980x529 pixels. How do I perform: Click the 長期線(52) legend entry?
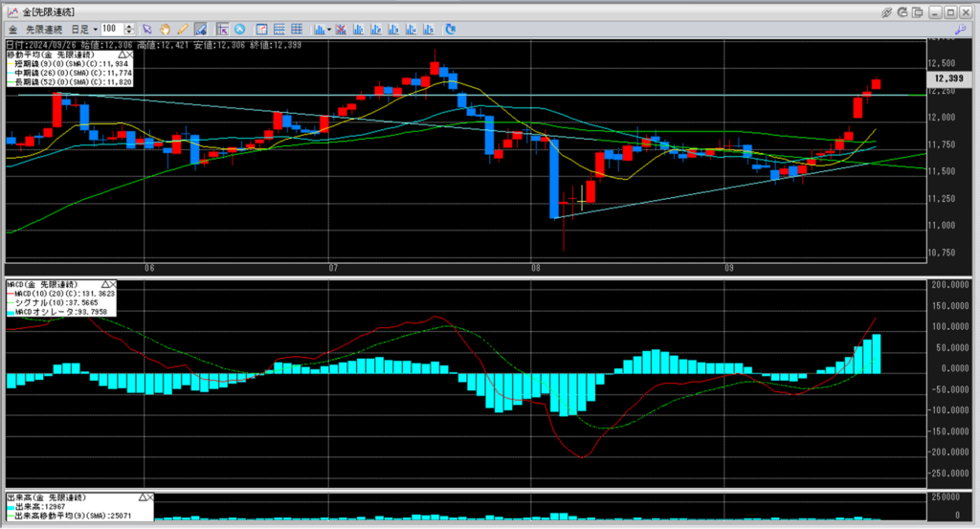point(69,82)
